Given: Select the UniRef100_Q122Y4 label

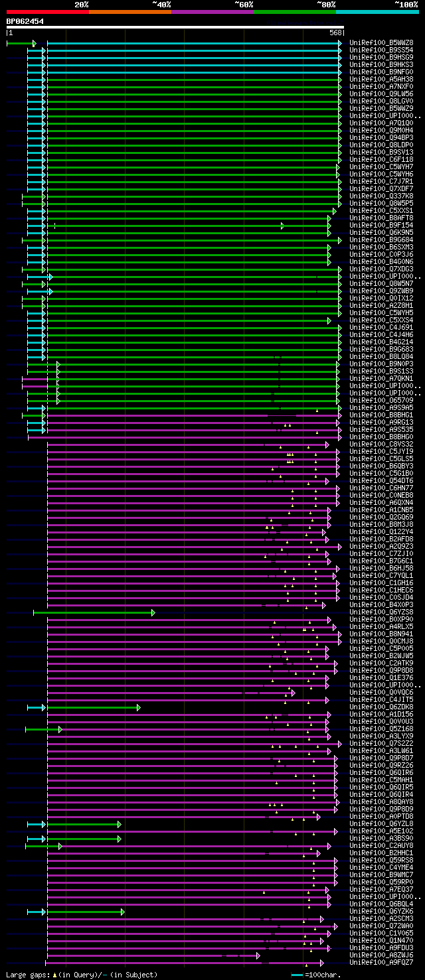Looking at the screenshot, I should pos(381,531).
